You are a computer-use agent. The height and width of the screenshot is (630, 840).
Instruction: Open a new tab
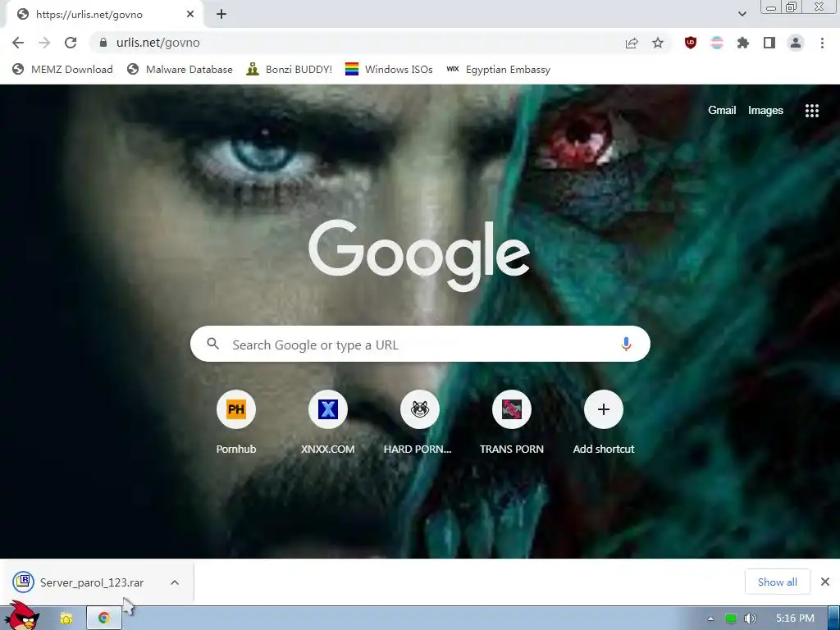221,15
